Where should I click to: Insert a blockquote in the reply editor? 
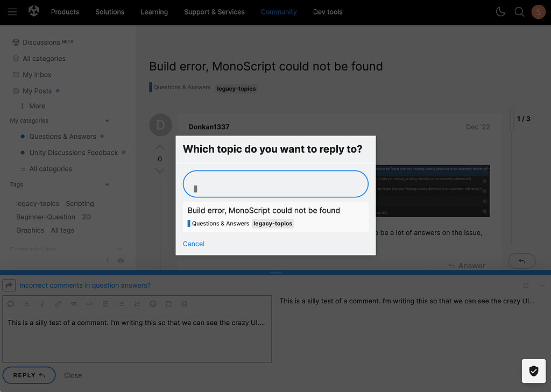pos(74,304)
